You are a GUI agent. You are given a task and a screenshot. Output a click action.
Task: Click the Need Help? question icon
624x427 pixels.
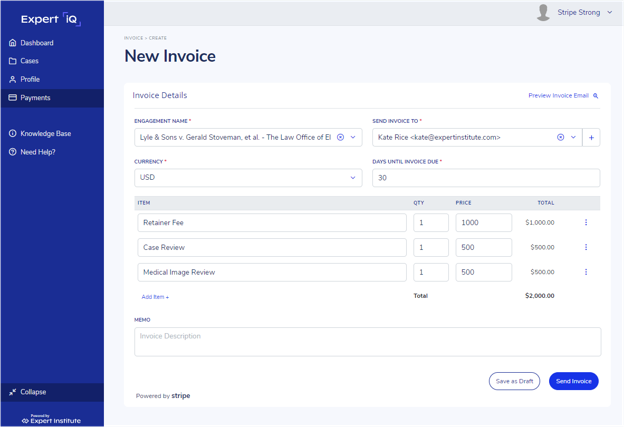click(13, 152)
